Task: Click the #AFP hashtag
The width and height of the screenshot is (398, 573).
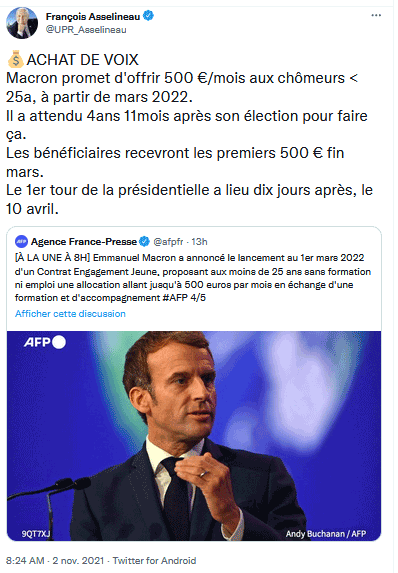Action: tap(175, 298)
